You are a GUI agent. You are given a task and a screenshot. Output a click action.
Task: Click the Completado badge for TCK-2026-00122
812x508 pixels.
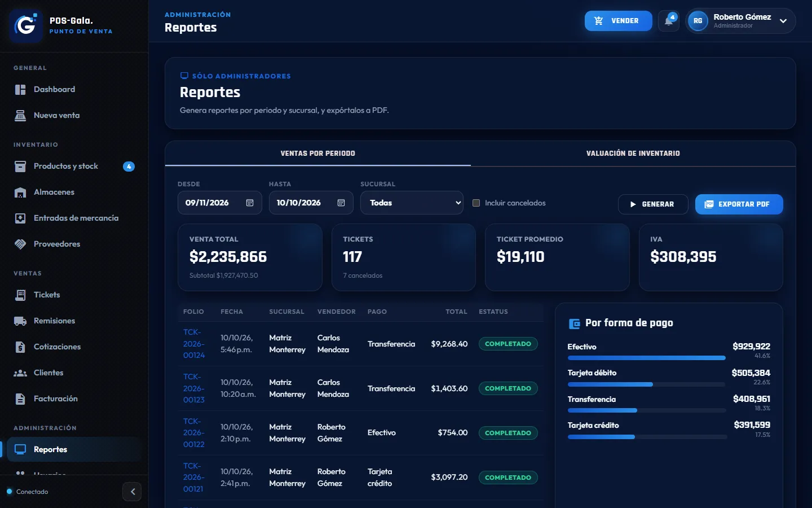508,433
